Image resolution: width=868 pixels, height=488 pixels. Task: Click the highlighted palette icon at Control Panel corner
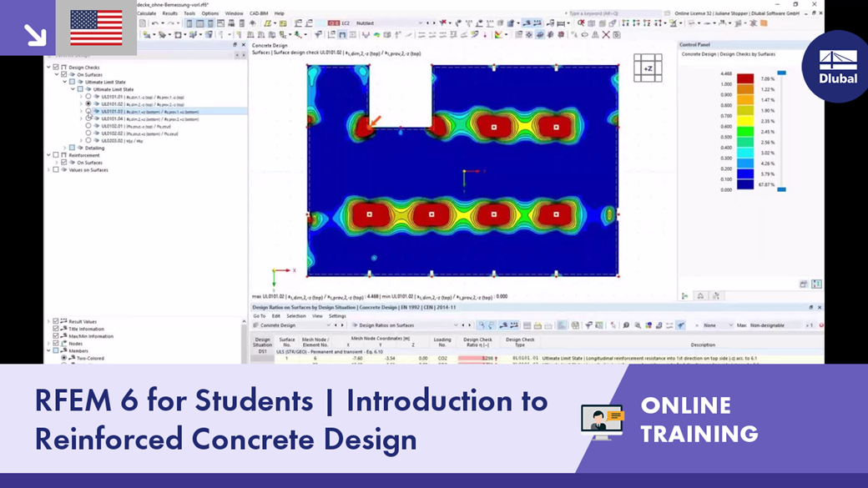coord(816,284)
